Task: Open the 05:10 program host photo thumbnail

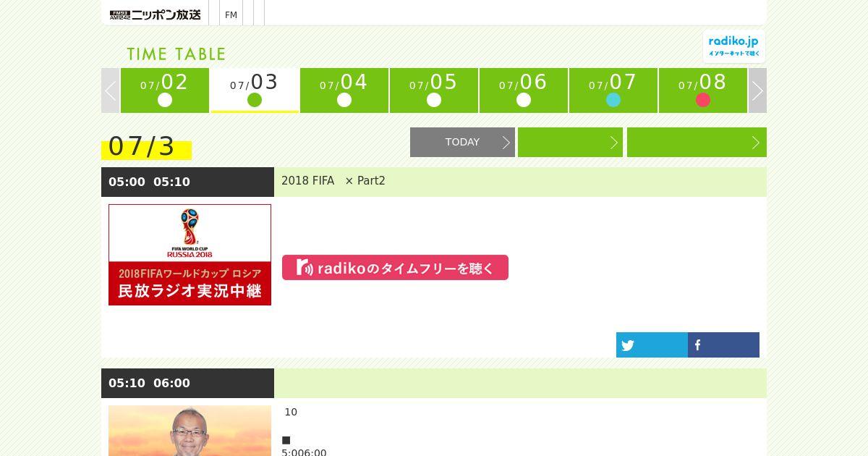Action: tap(190, 431)
